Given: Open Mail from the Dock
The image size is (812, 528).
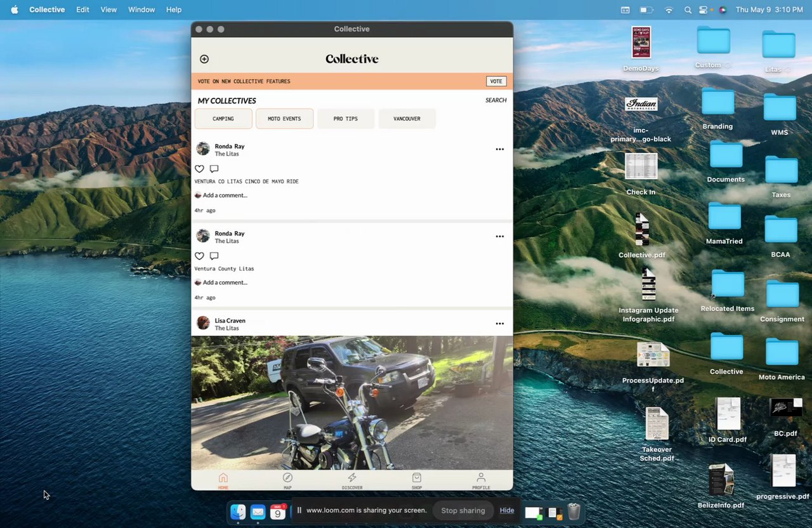Looking at the screenshot, I should (258, 511).
